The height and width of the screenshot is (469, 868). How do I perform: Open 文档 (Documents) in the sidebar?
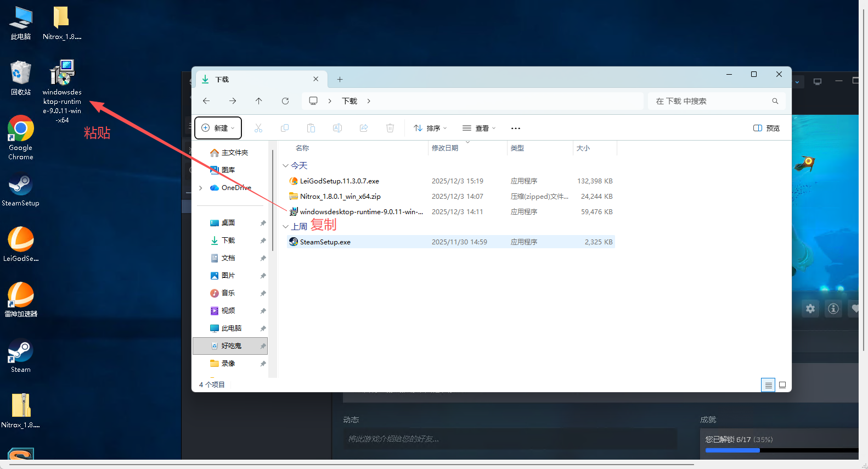(x=228, y=258)
